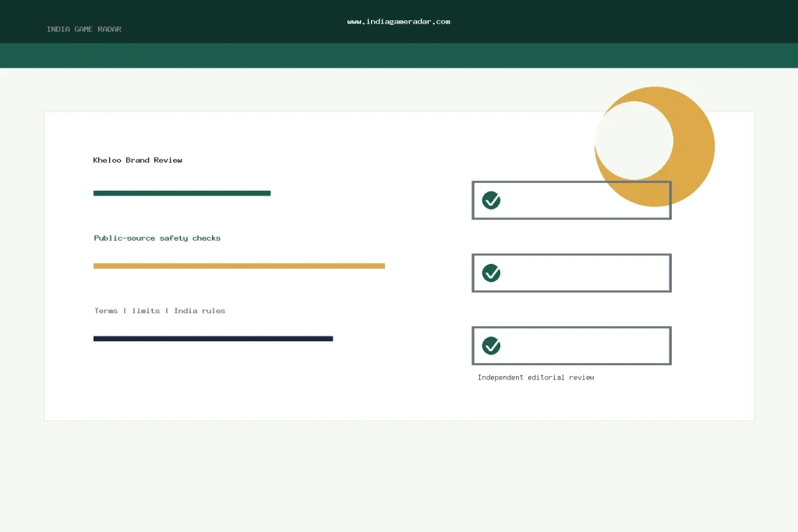The image size is (798, 532).
Task: Click the Public-source safety checks text
Action: click(x=157, y=238)
